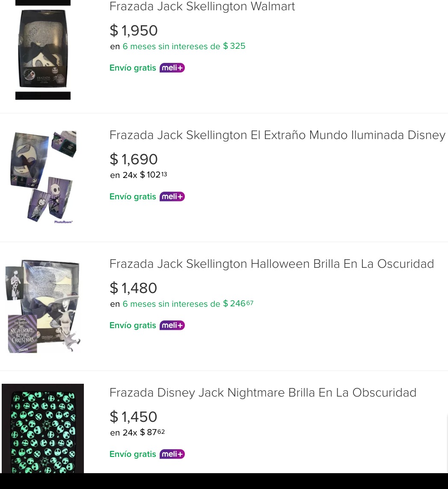
Task: Click meli+ badge on Halloween blanket listing
Action: 172,325
